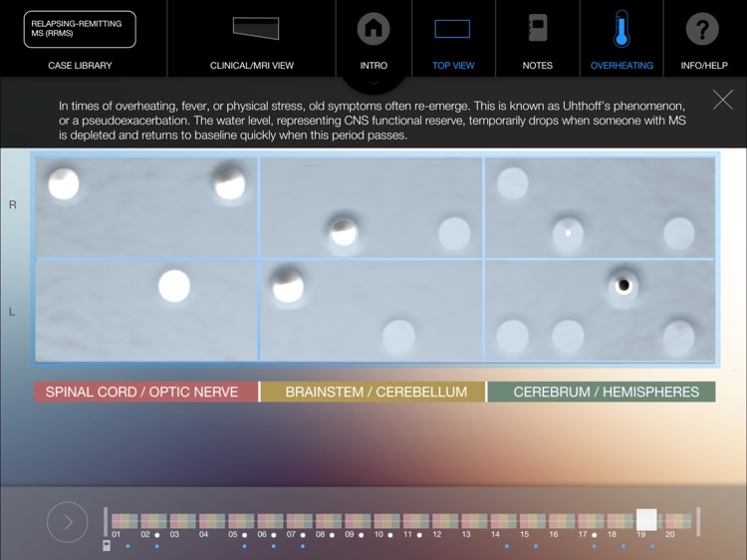Click the R side label
The width and height of the screenshot is (747, 560).
coord(13,205)
